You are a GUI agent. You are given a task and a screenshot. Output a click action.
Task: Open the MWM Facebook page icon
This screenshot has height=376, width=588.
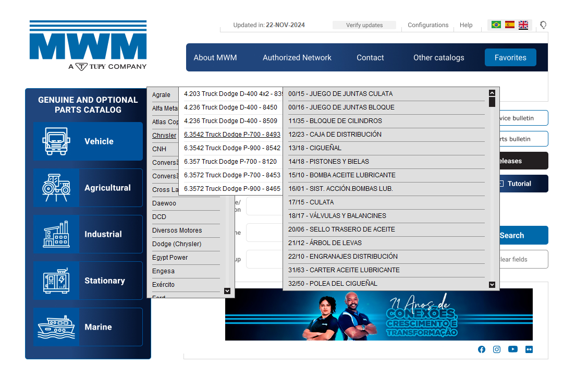point(482,349)
